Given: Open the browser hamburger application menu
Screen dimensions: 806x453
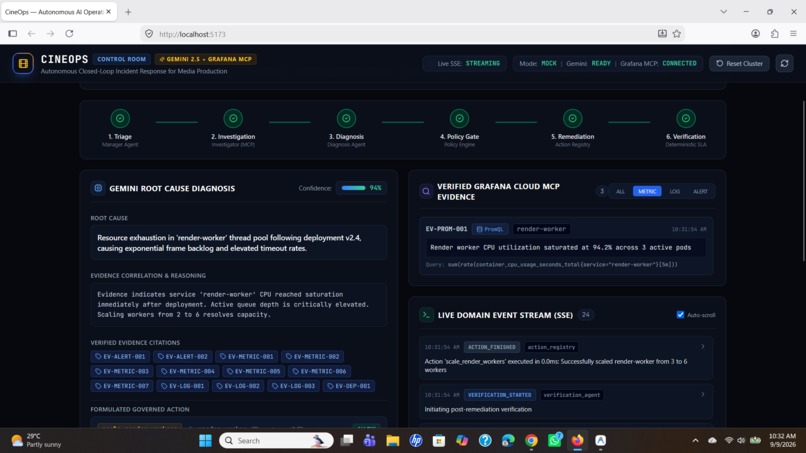Looking at the screenshot, I should (793, 33).
